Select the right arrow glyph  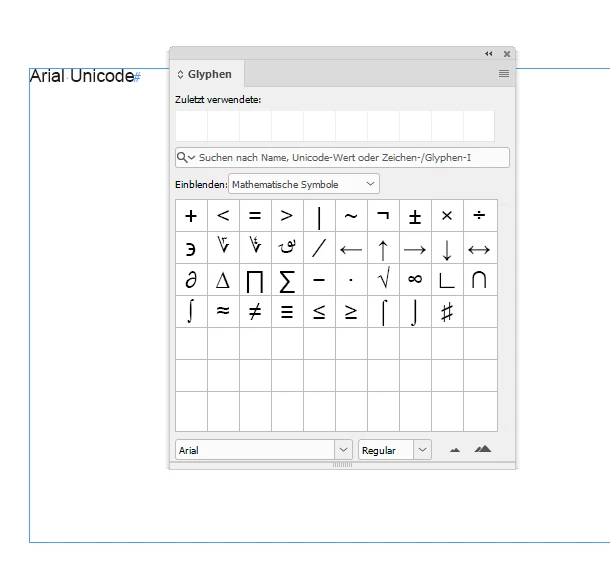click(415, 248)
